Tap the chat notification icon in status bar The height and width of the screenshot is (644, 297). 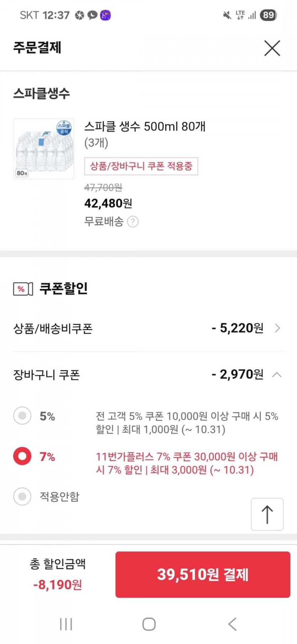[x=92, y=15]
